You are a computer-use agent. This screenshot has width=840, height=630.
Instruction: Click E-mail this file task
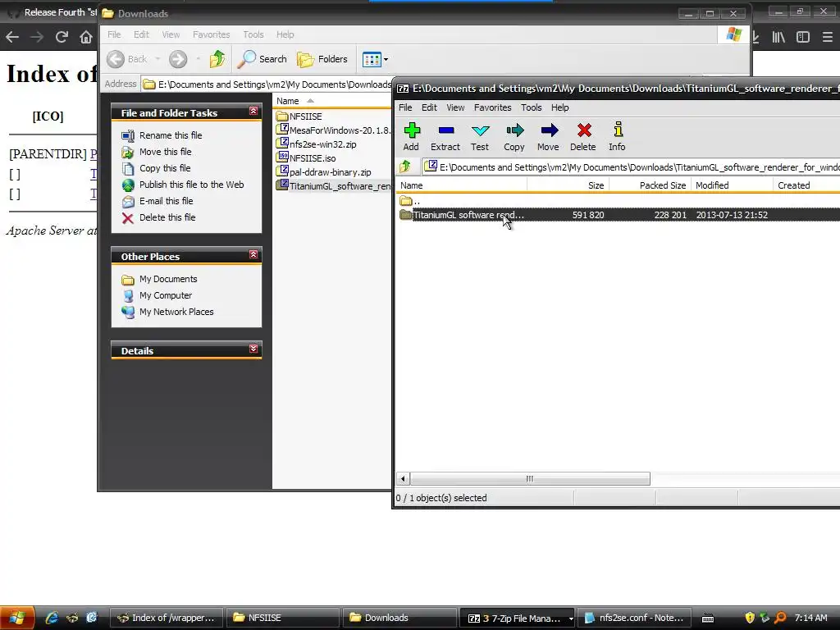click(x=166, y=201)
